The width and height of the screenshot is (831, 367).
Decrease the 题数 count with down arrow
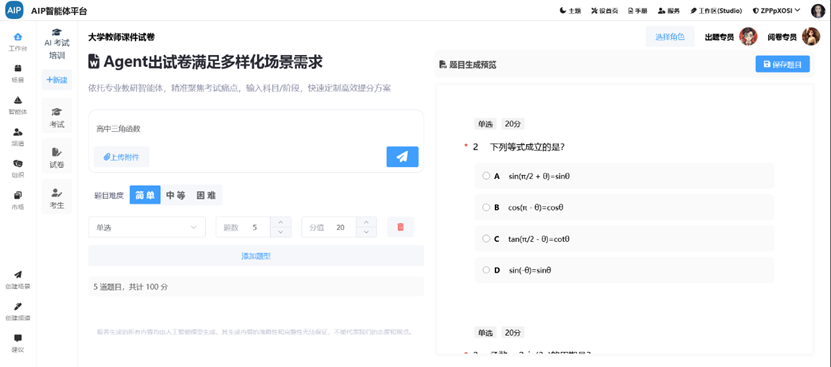pyautogui.click(x=280, y=232)
